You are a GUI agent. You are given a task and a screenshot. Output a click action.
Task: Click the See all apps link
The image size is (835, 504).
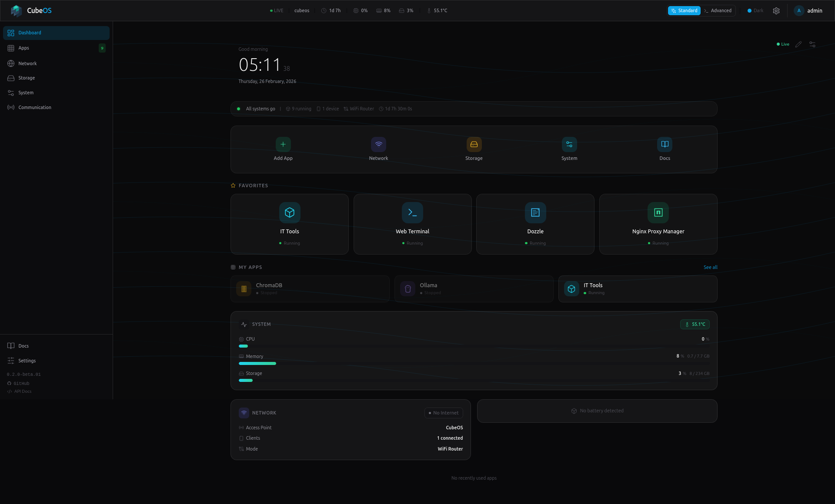pyautogui.click(x=710, y=268)
